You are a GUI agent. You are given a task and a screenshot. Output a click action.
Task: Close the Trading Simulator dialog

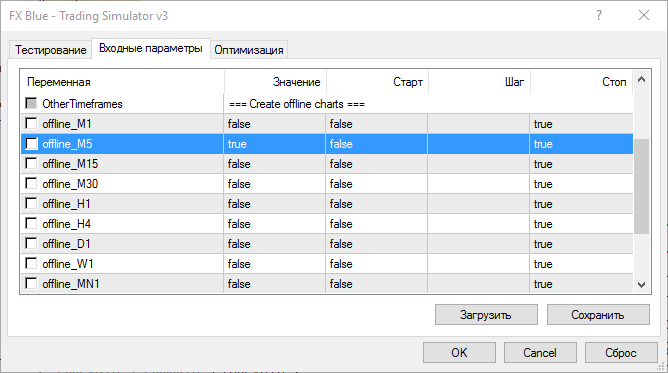click(x=644, y=15)
